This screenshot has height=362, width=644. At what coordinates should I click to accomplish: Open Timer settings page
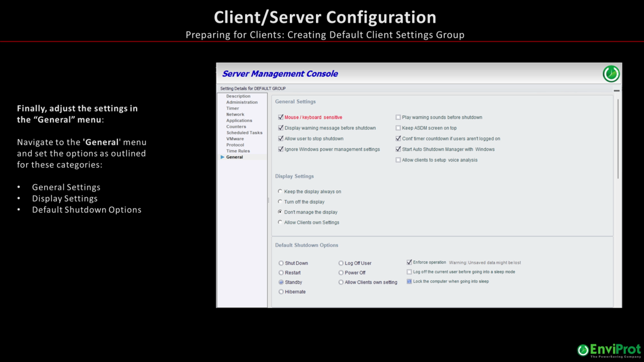(232, 108)
